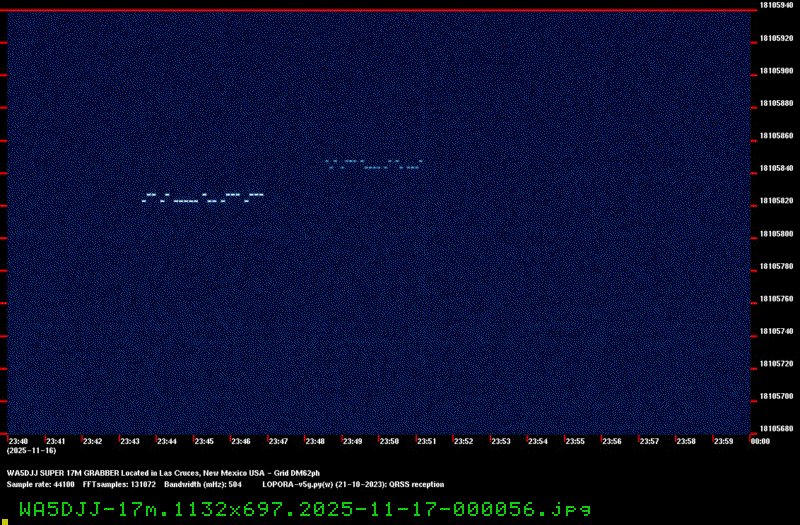Click the 23:47 time axis label
This screenshot has height=525, width=800.
[x=278, y=441]
